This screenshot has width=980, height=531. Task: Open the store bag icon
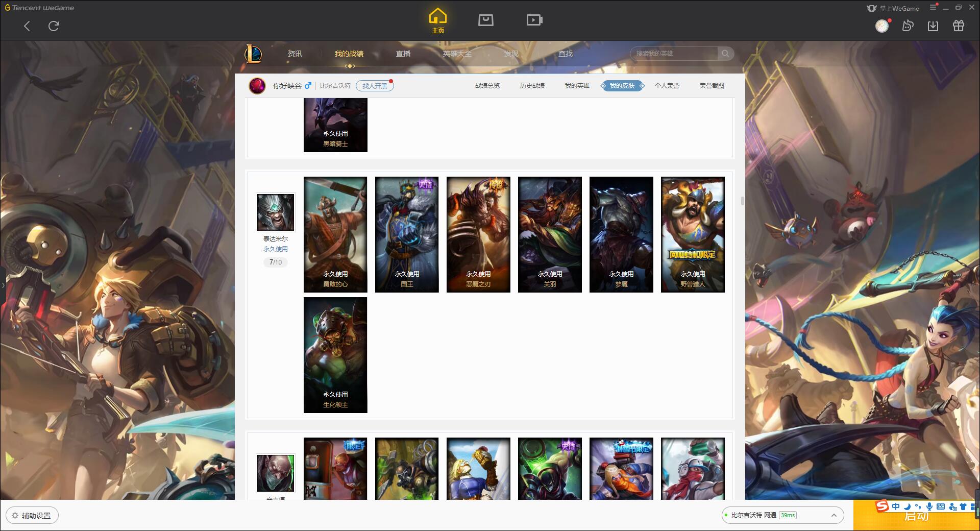click(x=486, y=20)
